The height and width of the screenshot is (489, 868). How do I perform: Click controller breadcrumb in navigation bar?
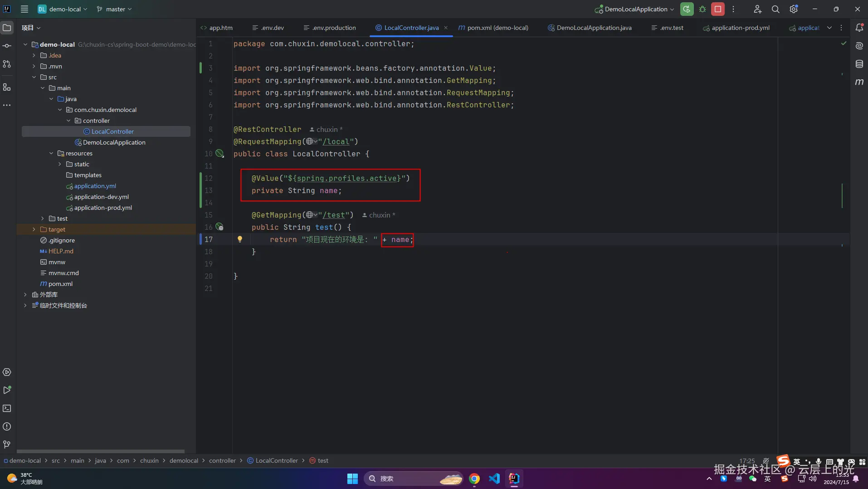pyautogui.click(x=222, y=460)
